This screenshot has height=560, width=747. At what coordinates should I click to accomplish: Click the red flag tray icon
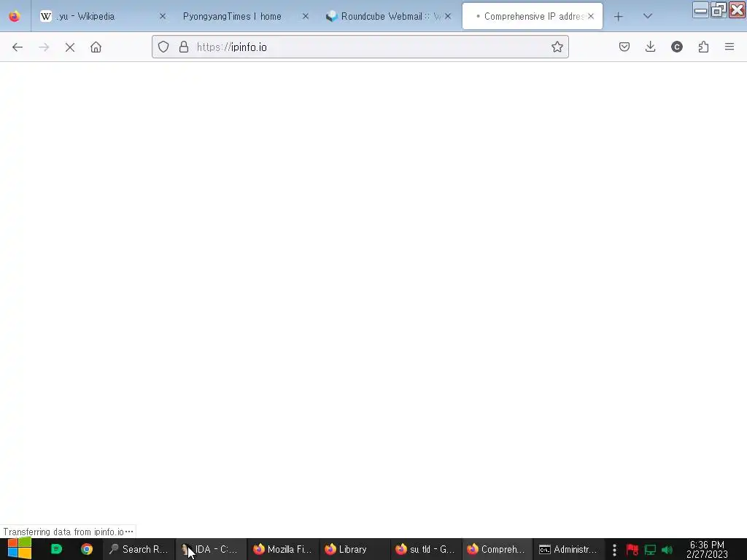[632, 550]
